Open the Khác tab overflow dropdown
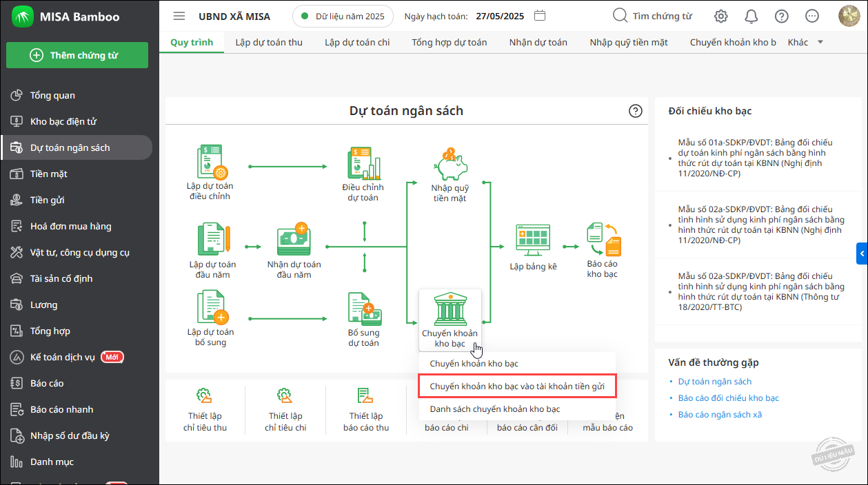Viewport: 868px width, 485px height. [x=805, y=42]
